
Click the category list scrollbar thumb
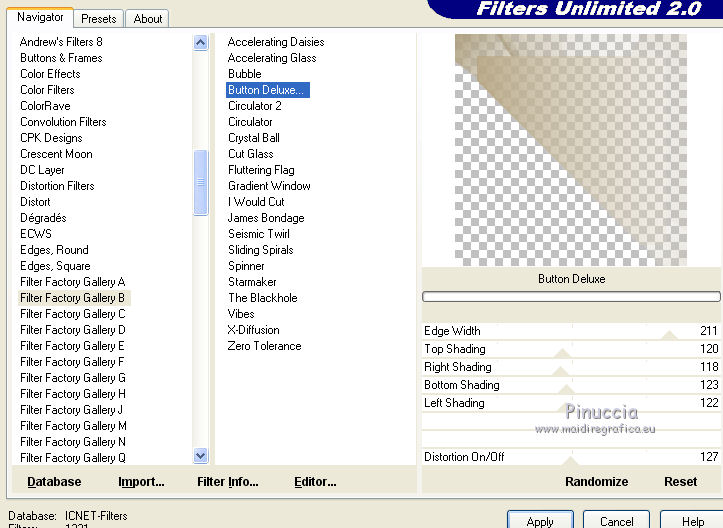201,182
